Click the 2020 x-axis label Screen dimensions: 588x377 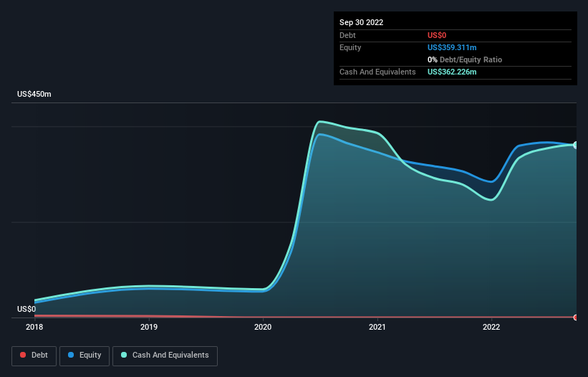(263, 327)
